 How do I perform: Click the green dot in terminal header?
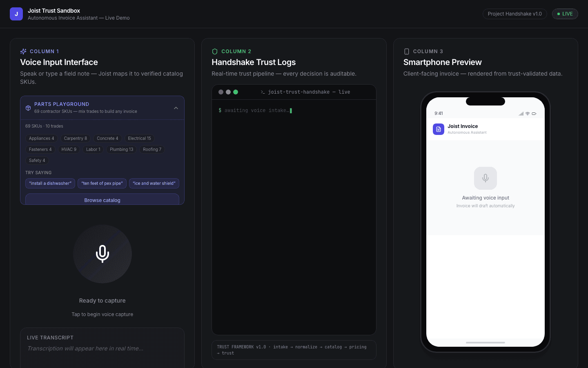(x=236, y=92)
